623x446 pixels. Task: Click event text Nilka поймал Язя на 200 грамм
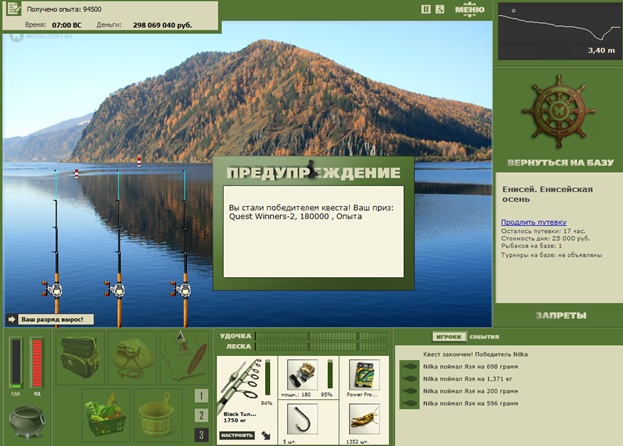pos(470,391)
